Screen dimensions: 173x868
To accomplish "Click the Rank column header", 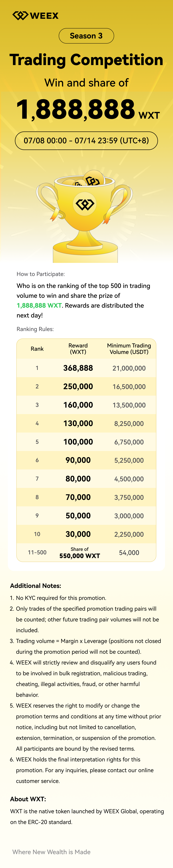I will click(37, 349).
